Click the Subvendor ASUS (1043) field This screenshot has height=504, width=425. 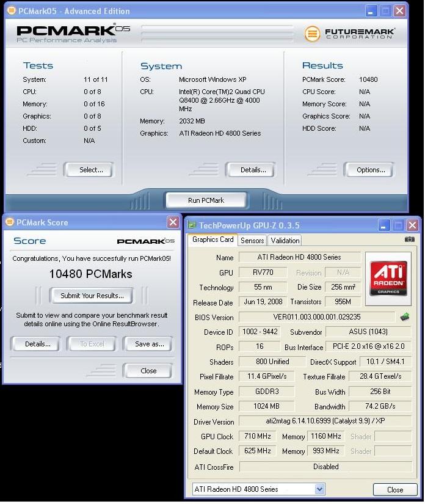(368, 332)
